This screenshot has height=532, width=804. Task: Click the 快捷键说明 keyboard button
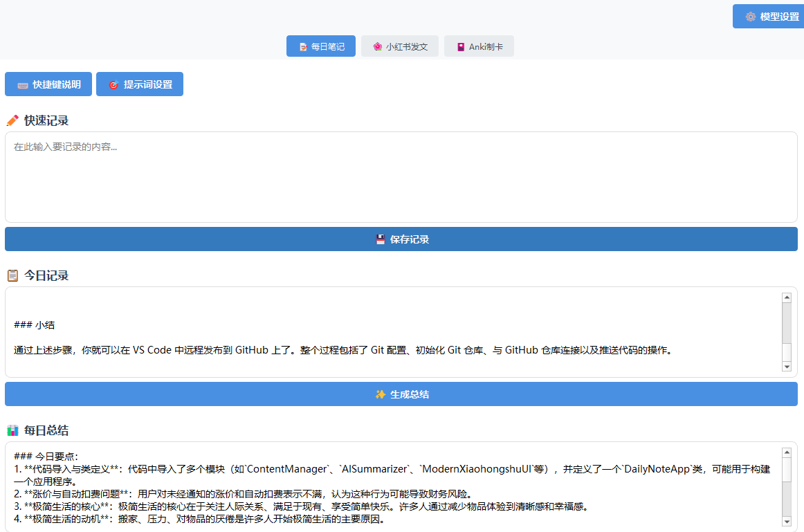coord(48,84)
